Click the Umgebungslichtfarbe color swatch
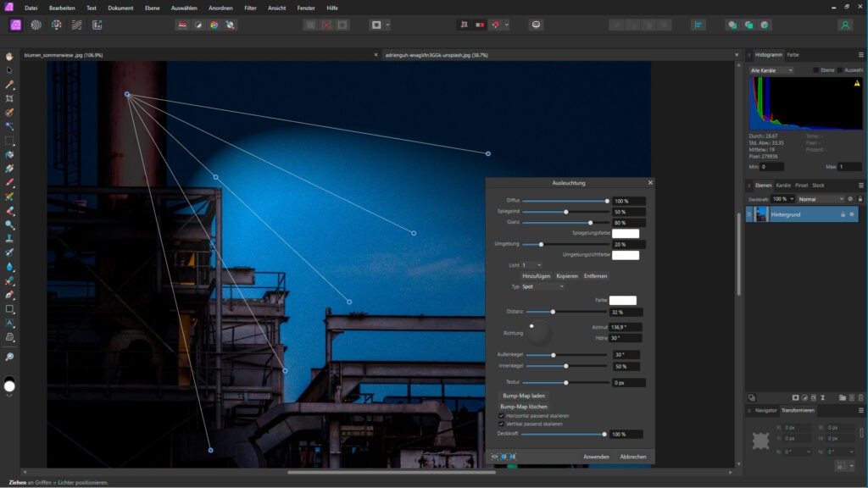The image size is (868, 488). pyautogui.click(x=626, y=255)
